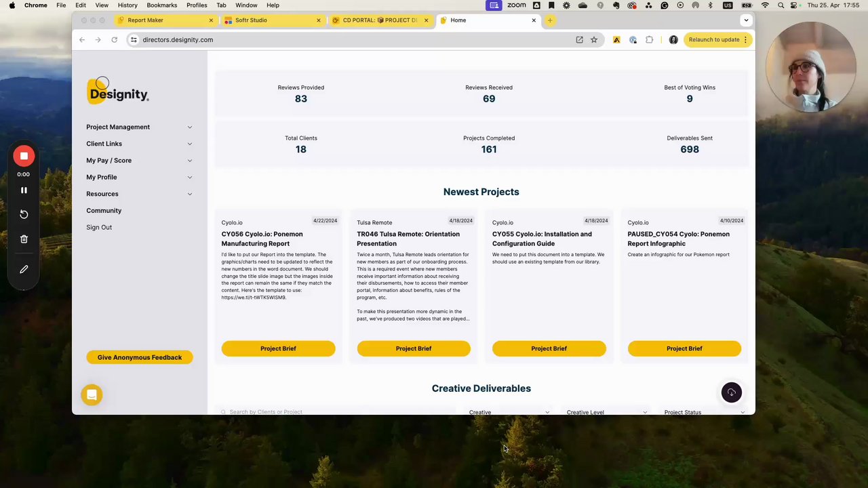This screenshot has width=868, height=488.
Task: Switch to the Softr Studio tab
Action: click(x=273, y=20)
